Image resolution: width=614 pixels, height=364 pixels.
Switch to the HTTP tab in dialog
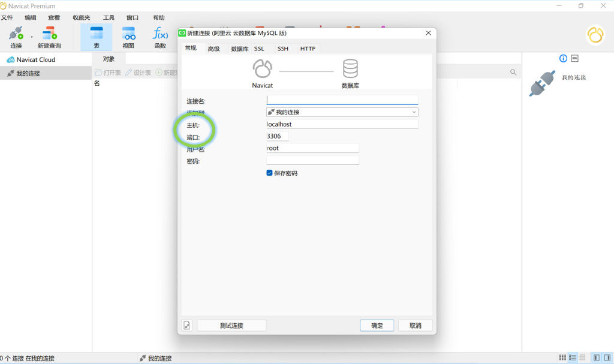coord(308,49)
